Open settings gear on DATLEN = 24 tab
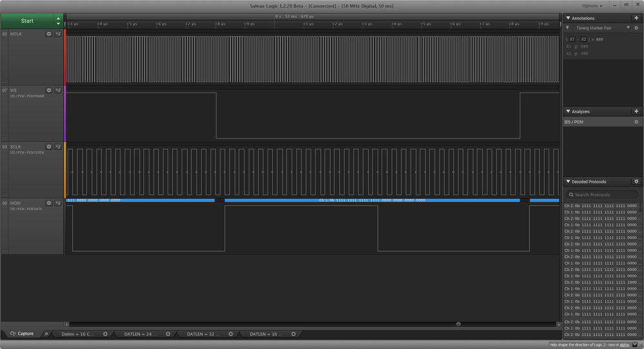644x349 pixels. click(168, 334)
